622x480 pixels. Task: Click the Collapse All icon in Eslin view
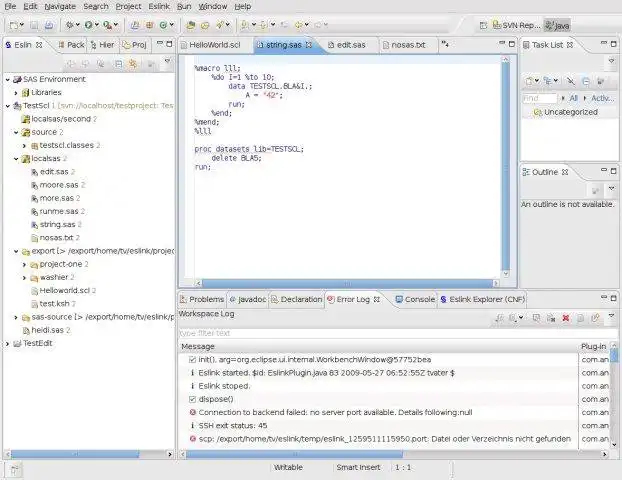coord(118,64)
